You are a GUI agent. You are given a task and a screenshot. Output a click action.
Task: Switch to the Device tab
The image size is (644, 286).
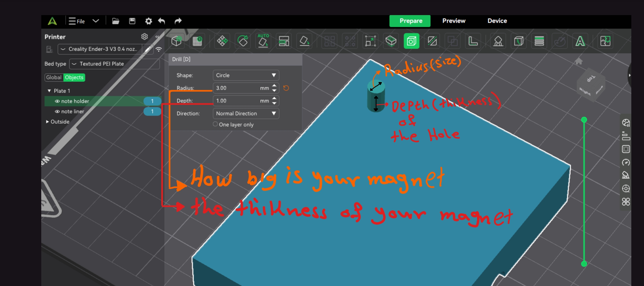[497, 21]
